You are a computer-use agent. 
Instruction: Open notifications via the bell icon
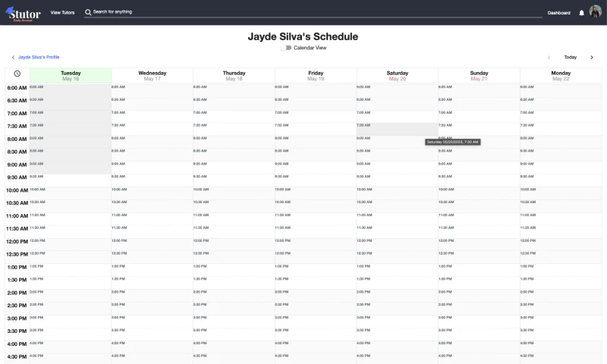coord(582,13)
